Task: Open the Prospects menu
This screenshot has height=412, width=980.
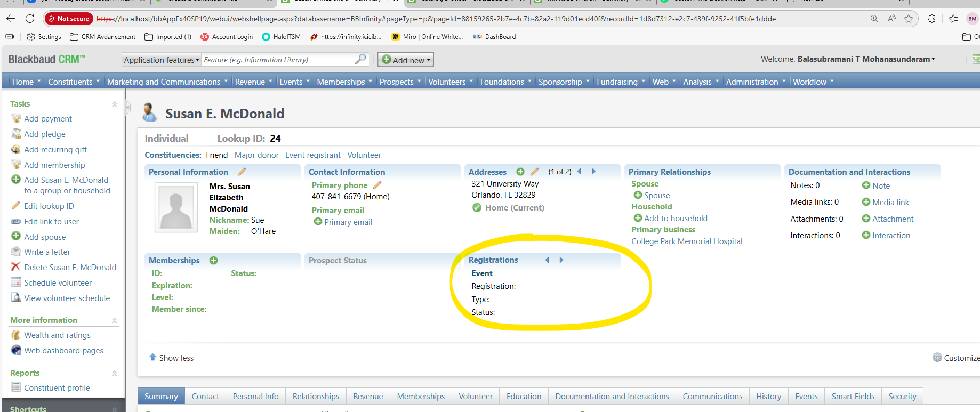Action: pos(400,82)
